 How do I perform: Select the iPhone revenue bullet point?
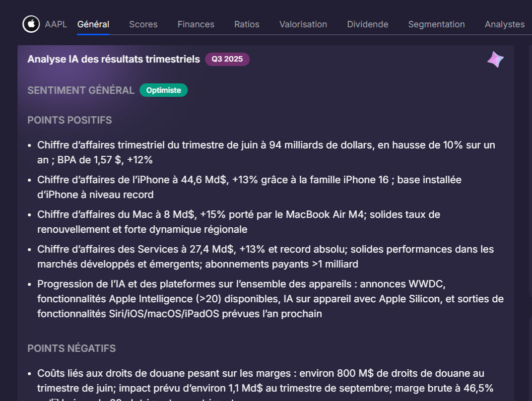[249, 187]
